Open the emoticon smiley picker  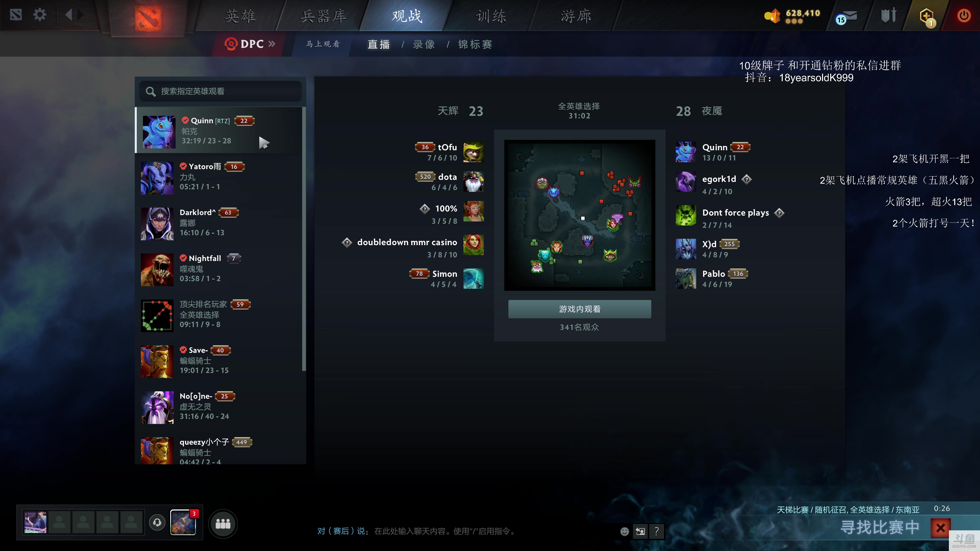[624, 531]
